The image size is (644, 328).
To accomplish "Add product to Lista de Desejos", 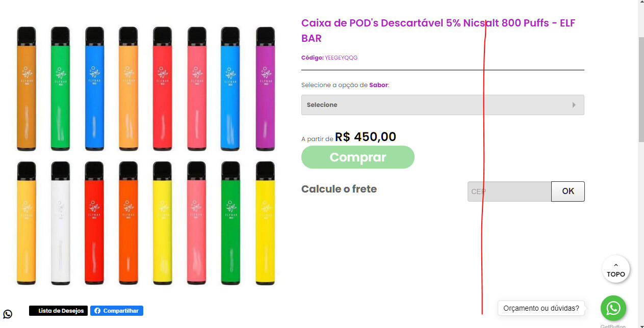I will 58,311.
